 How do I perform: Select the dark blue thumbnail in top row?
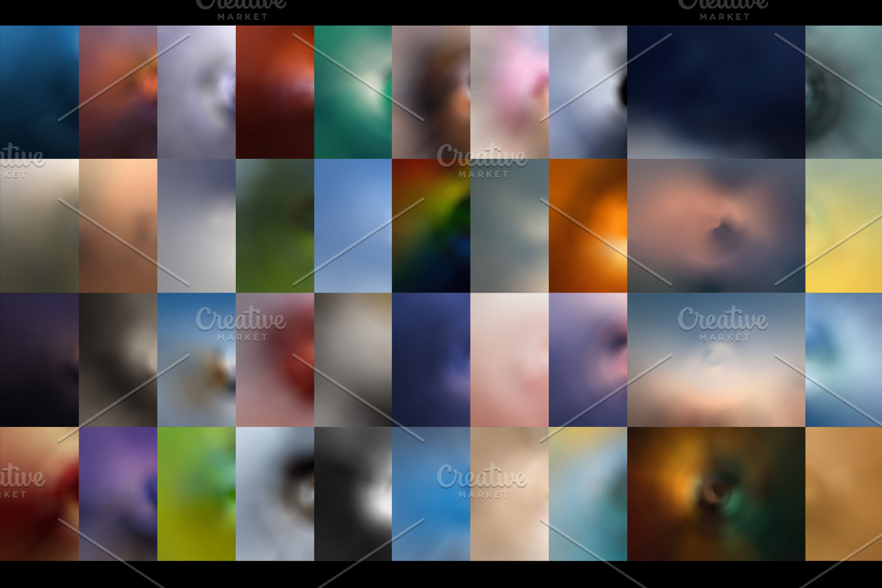39,92
